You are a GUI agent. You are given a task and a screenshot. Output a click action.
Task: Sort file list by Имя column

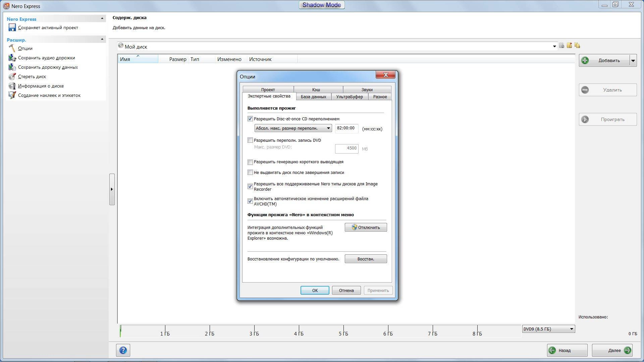tap(138, 59)
